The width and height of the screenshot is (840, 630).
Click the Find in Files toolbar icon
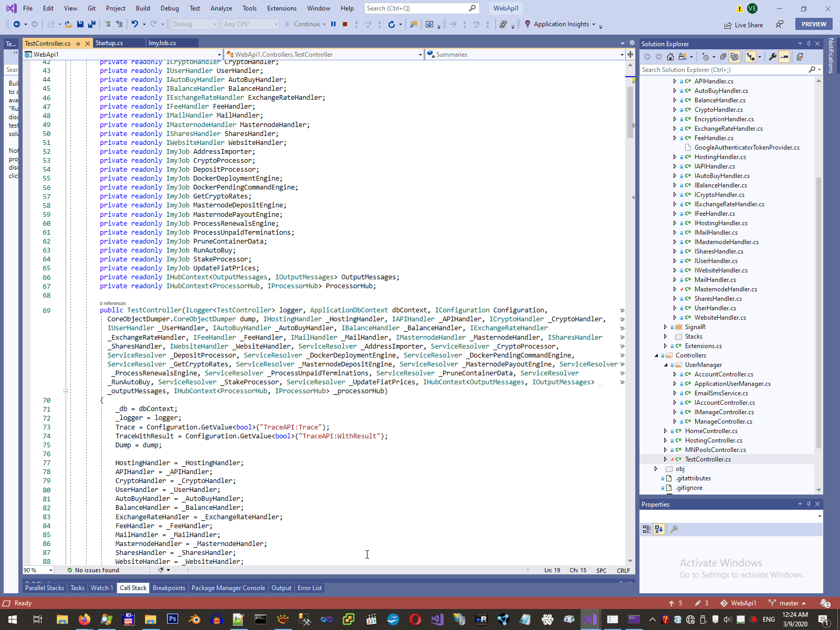(414, 24)
